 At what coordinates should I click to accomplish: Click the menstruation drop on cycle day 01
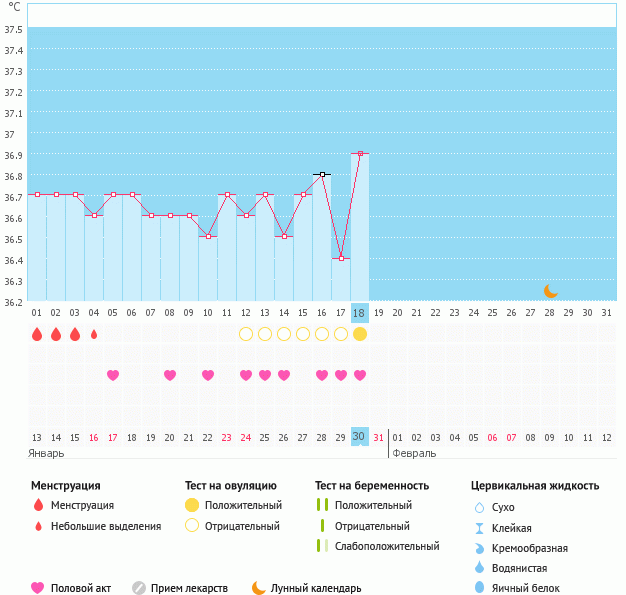click(37, 334)
